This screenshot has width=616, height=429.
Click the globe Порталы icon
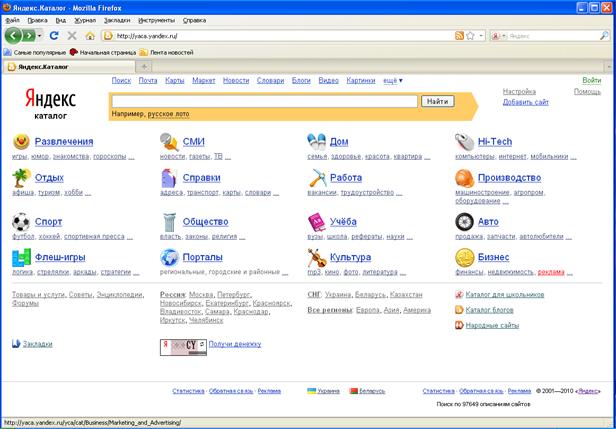[169, 259]
